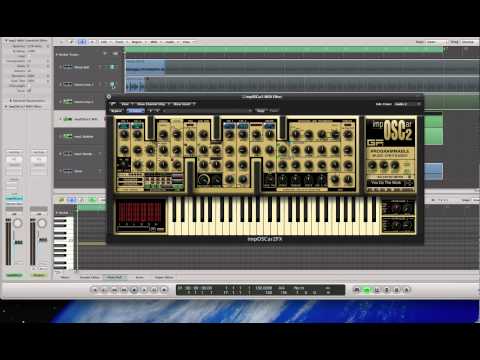Click the hierarchy back arrow in Arrange toolbar
480x360 pixels.
[x=61, y=42]
